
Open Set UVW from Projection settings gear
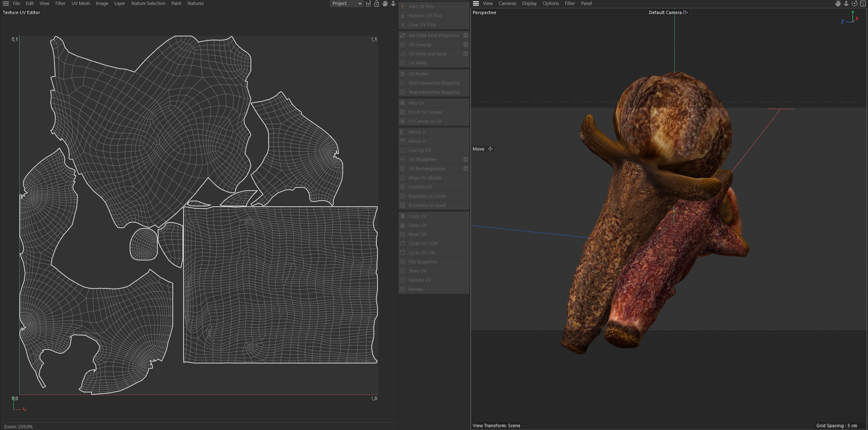465,35
